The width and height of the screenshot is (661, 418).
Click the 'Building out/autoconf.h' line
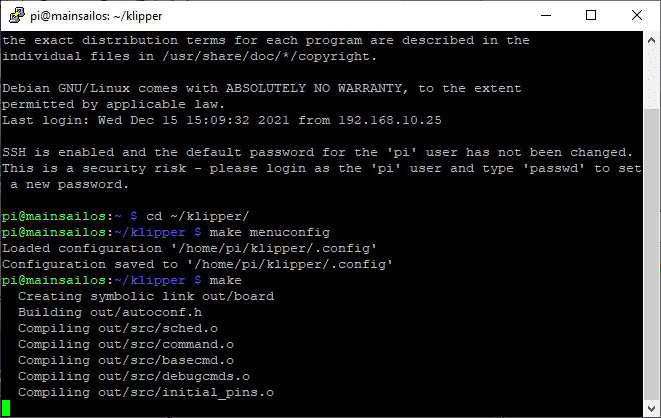pyautogui.click(x=110, y=312)
